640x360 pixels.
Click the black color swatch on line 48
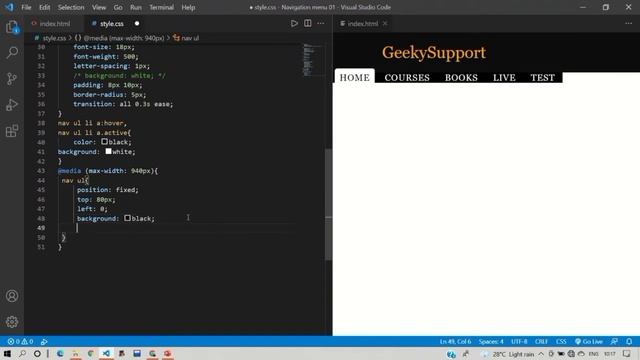pos(128,218)
